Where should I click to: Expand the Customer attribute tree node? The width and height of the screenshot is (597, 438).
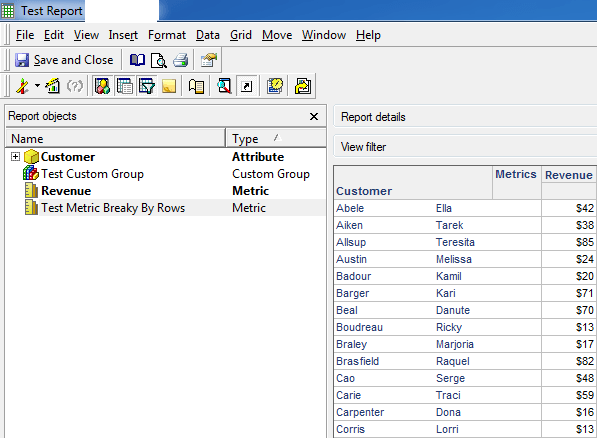[x=15, y=157]
